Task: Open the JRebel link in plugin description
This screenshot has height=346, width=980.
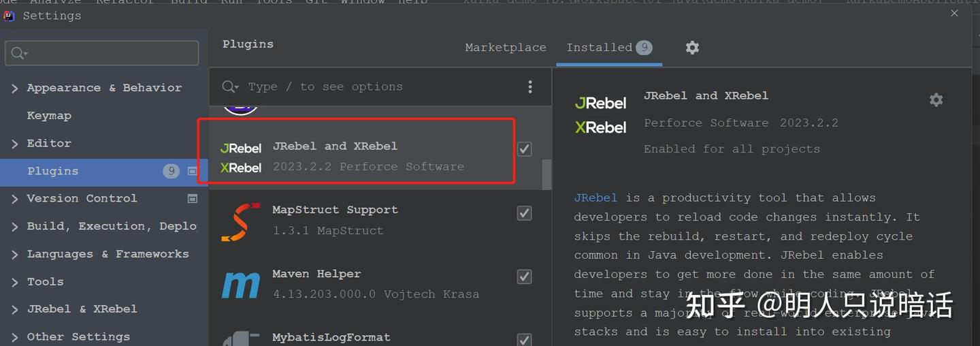Action: (595, 198)
